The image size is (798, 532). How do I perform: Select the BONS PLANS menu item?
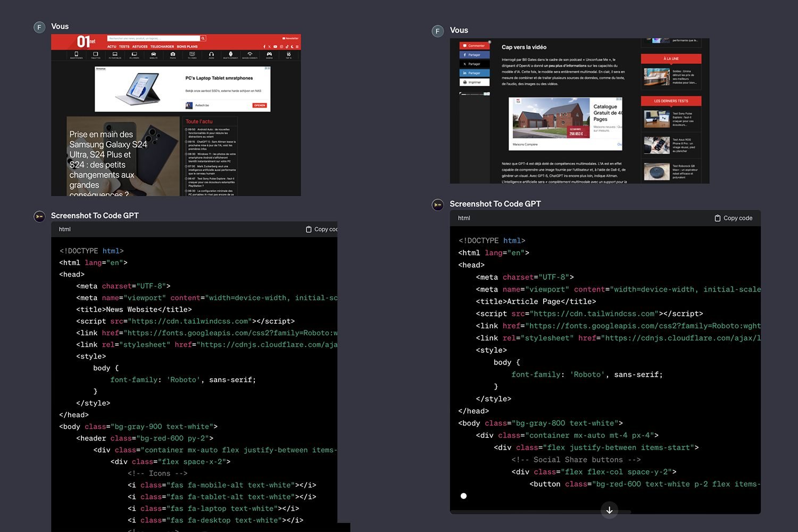(x=187, y=47)
